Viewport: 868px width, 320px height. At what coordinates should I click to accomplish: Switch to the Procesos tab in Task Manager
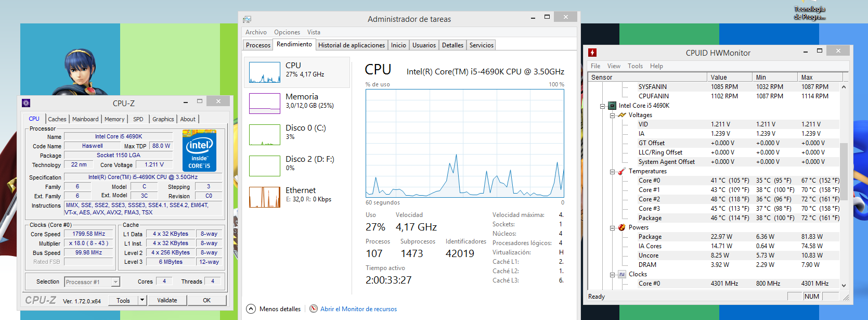coord(258,45)
